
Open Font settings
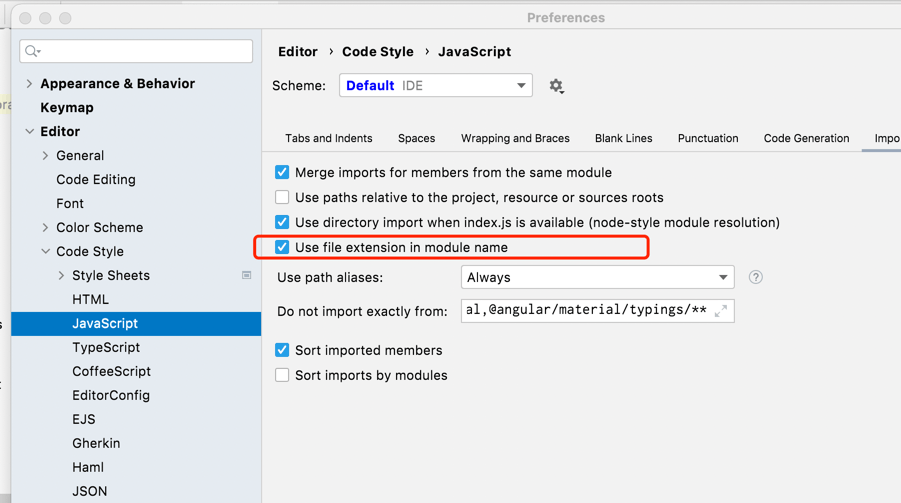pyautogui.click(x=70, y=203)
